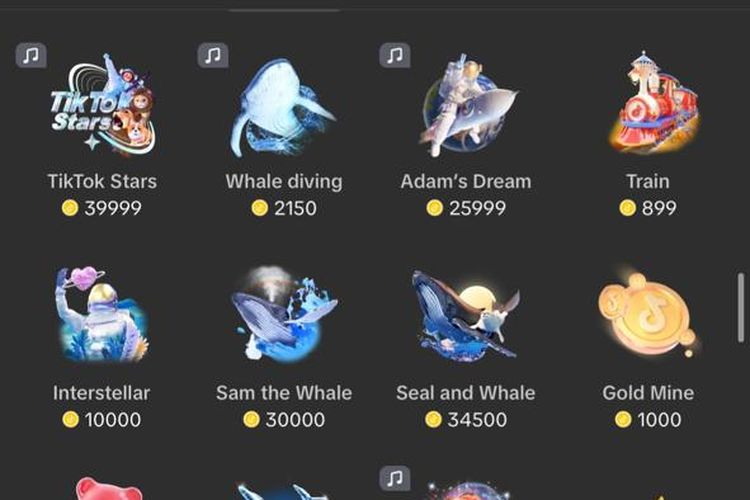Click the music badge in the bottom row
The width and height of the screenshot is (750, 500).
pyautogui.click(x=395, y=478)
